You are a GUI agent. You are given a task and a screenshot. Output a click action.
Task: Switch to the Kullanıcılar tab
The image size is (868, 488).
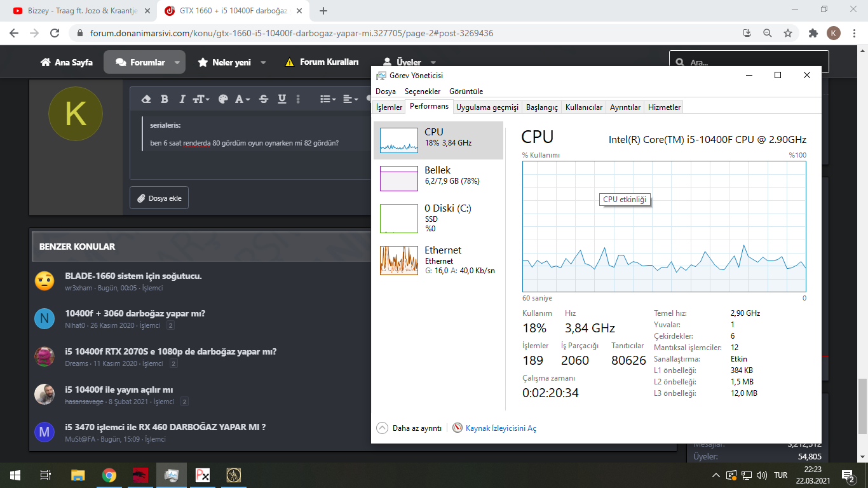tap(584, 107)
